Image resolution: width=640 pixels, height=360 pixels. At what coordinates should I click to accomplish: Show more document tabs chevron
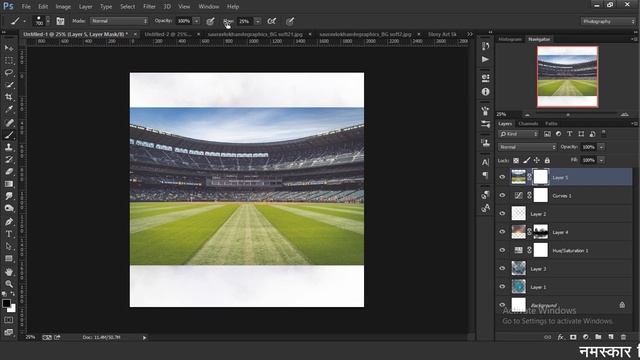(x=470, y=34)
